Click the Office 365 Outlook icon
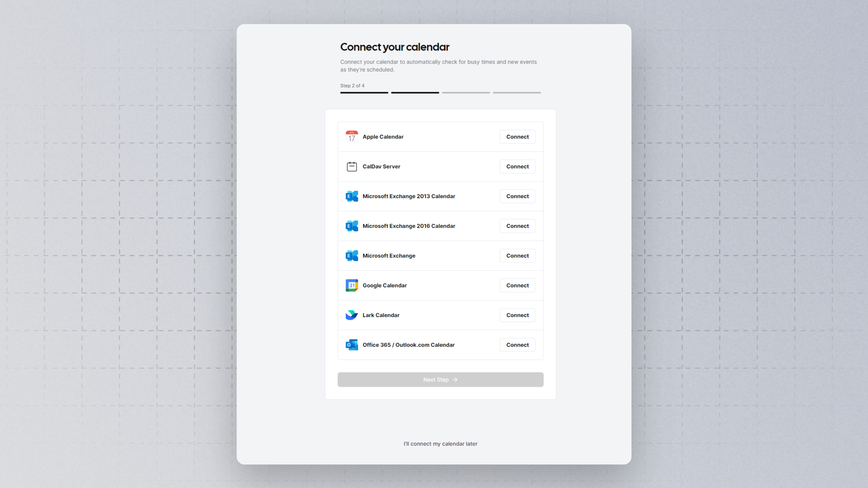This screenshot has height=488, width=868. [352, 345]
